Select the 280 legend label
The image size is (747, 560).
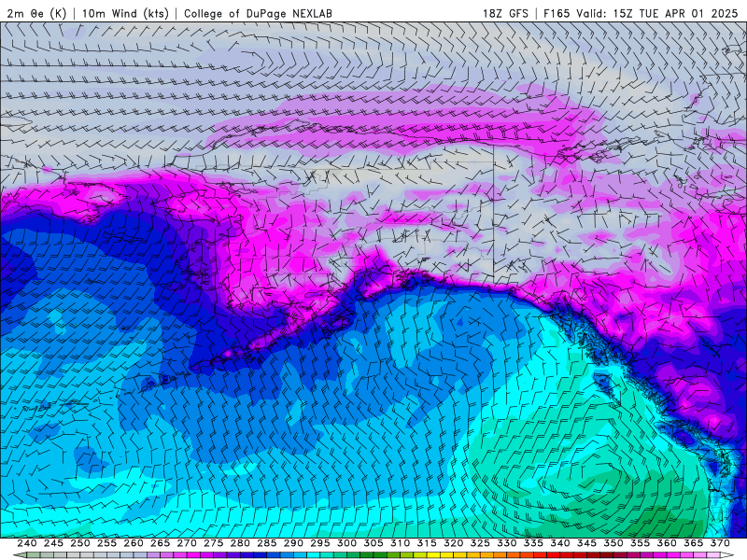[x=240, y=543]
